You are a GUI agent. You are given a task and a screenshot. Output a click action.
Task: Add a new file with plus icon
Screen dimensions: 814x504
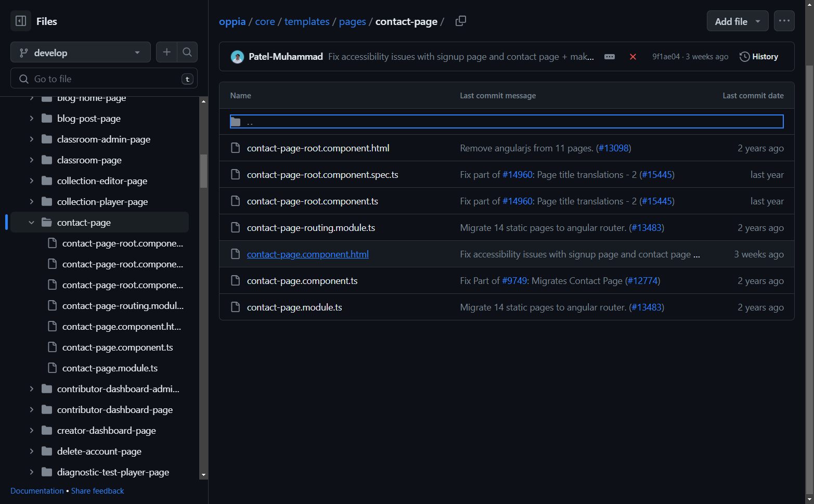166,52
